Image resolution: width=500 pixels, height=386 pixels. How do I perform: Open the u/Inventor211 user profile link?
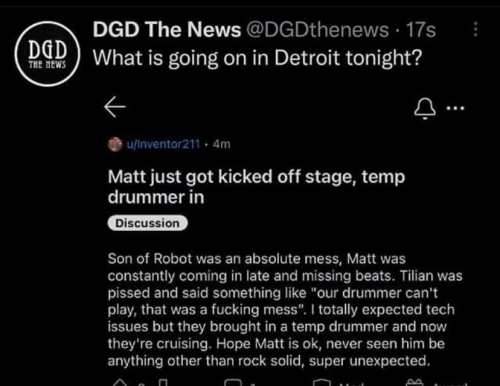[x=163, y=144]
